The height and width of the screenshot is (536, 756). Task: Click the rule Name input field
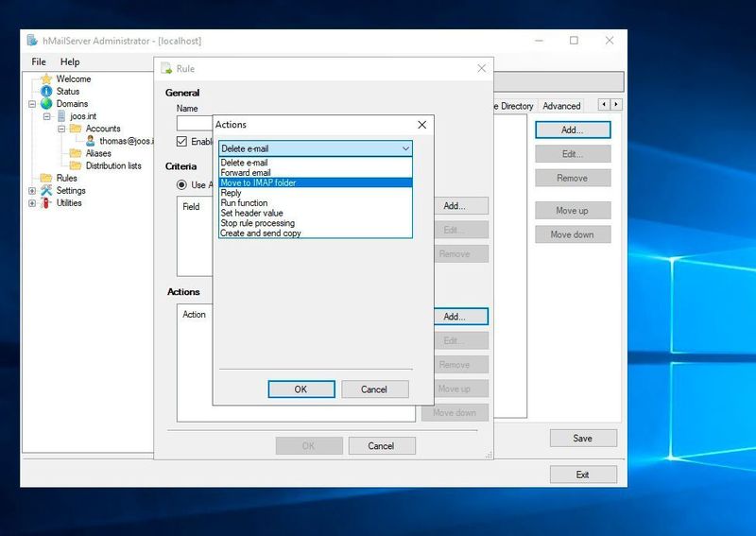coord(195,124)
